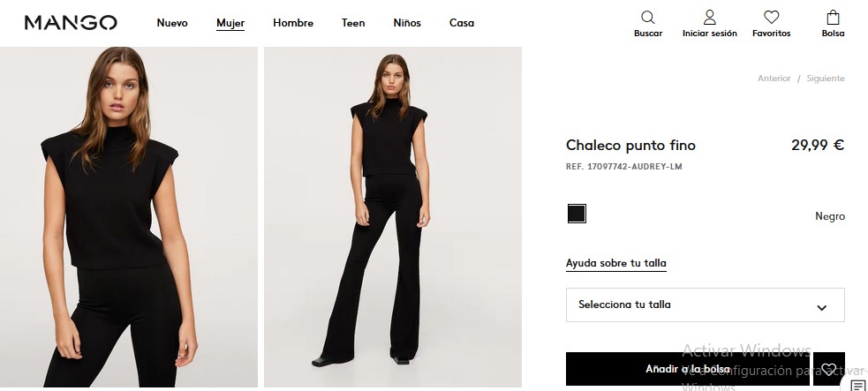Open Ayuda sobre tu talla link

tap(616, 263)
